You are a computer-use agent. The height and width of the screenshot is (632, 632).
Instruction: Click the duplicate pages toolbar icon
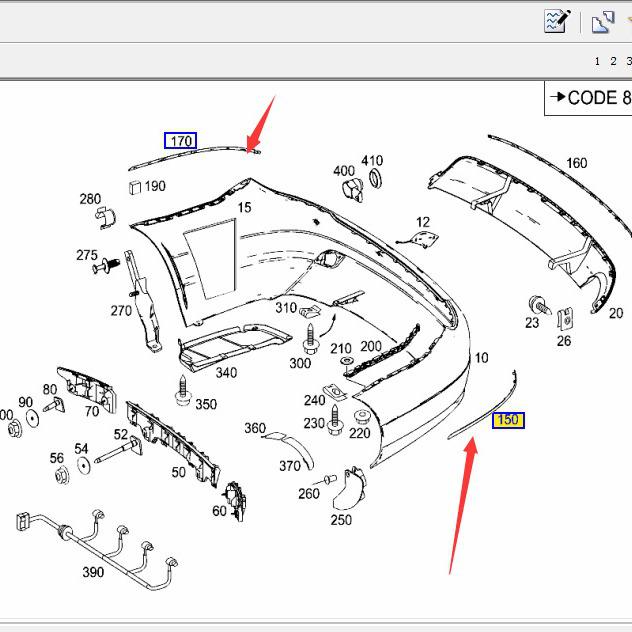click(x=602, y=21)
